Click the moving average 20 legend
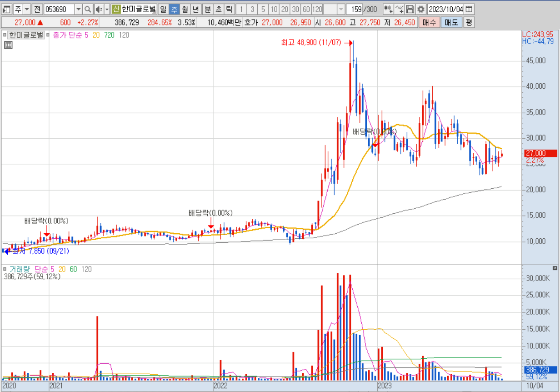 [96, 35]
